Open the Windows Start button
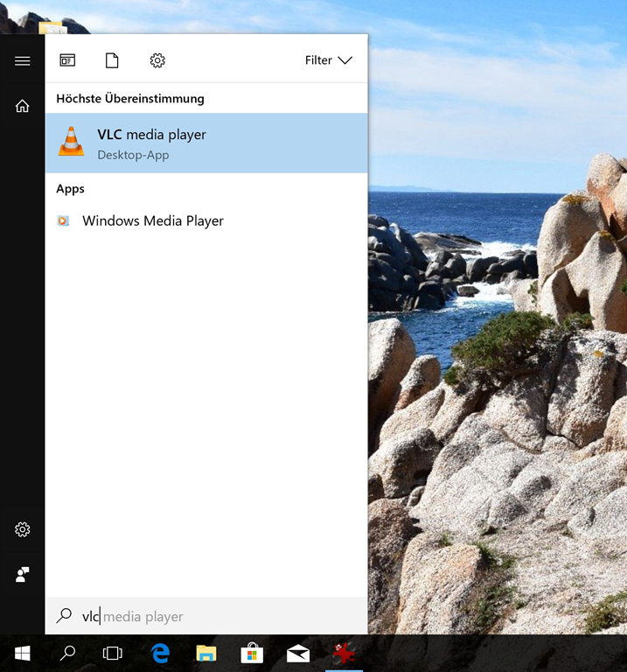The image size is (627, 672). pyautogui.click(x=23, y=654)
